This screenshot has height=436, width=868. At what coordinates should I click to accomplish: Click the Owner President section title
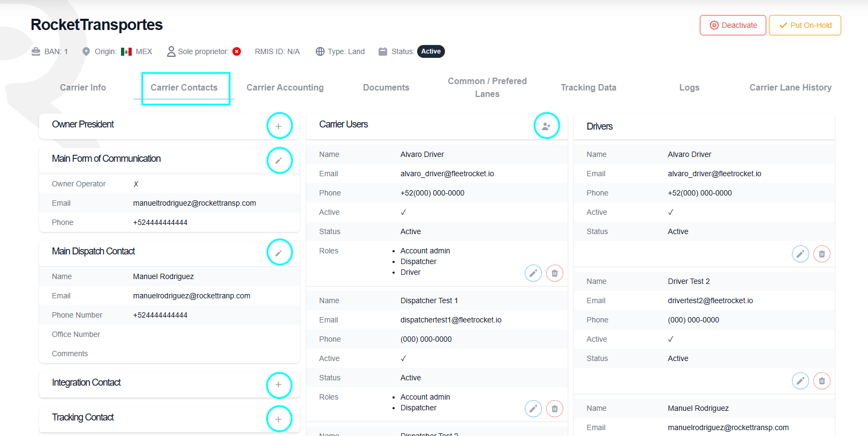coord(83,124)
